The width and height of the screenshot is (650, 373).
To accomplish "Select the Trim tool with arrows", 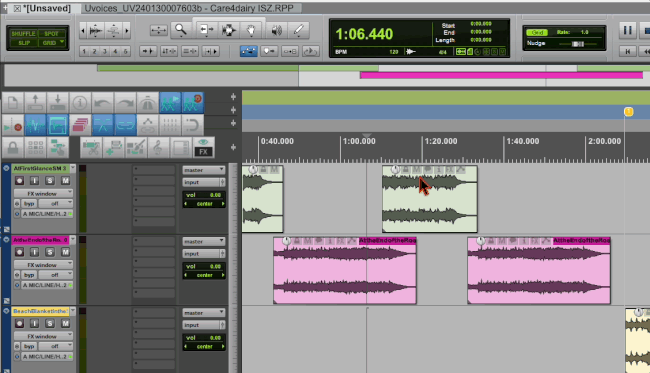I will (206, 29).
